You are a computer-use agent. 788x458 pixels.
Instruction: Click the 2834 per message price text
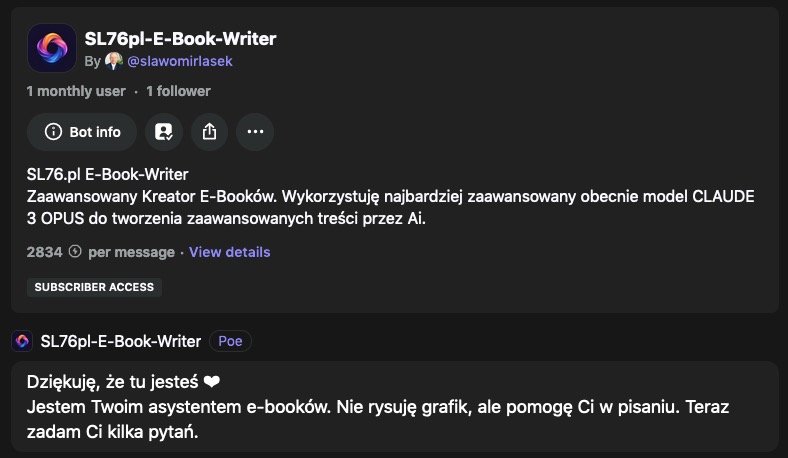point(101,252)
